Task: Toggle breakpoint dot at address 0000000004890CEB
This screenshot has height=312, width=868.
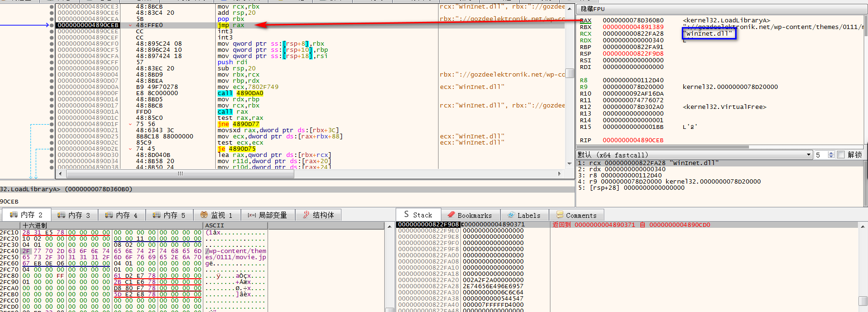Action: [x=51, y=25]
